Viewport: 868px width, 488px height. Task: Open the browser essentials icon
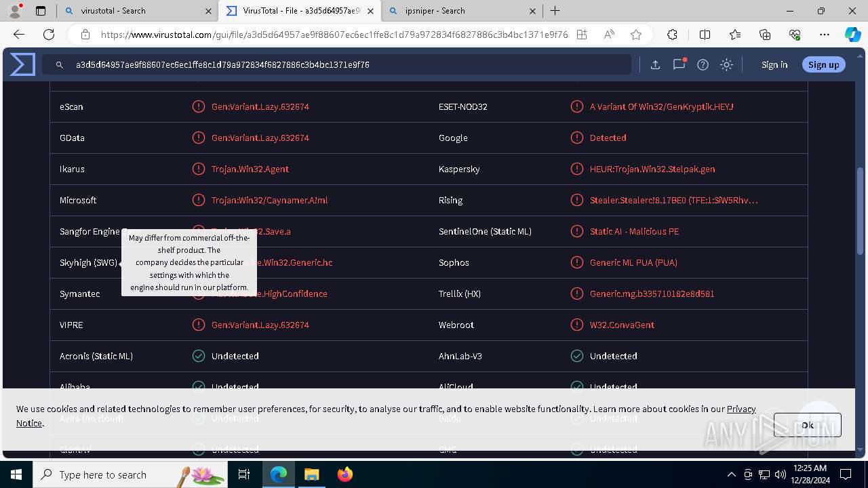[795, 35]
